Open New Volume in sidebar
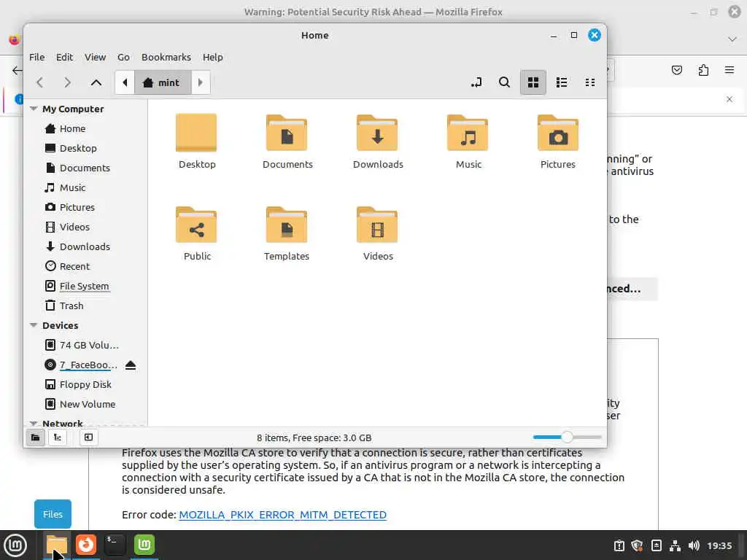Viewport: 747px width, 560px height. tap(86, 404)
